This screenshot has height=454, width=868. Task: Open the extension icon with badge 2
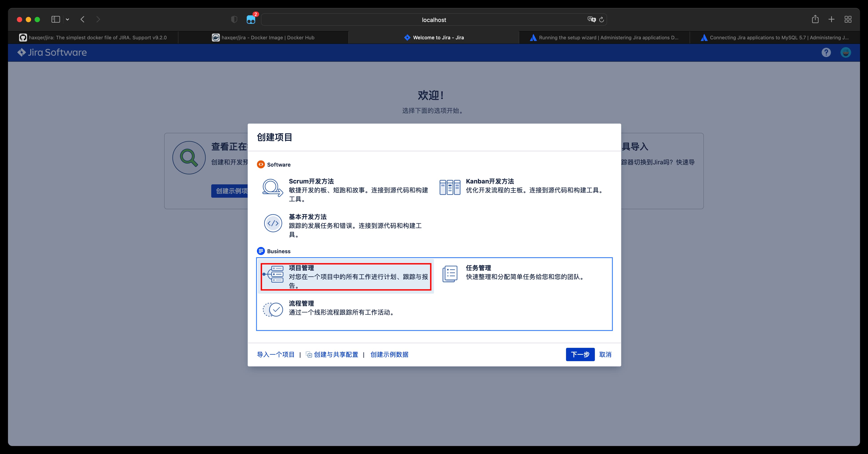pos(251,19)
